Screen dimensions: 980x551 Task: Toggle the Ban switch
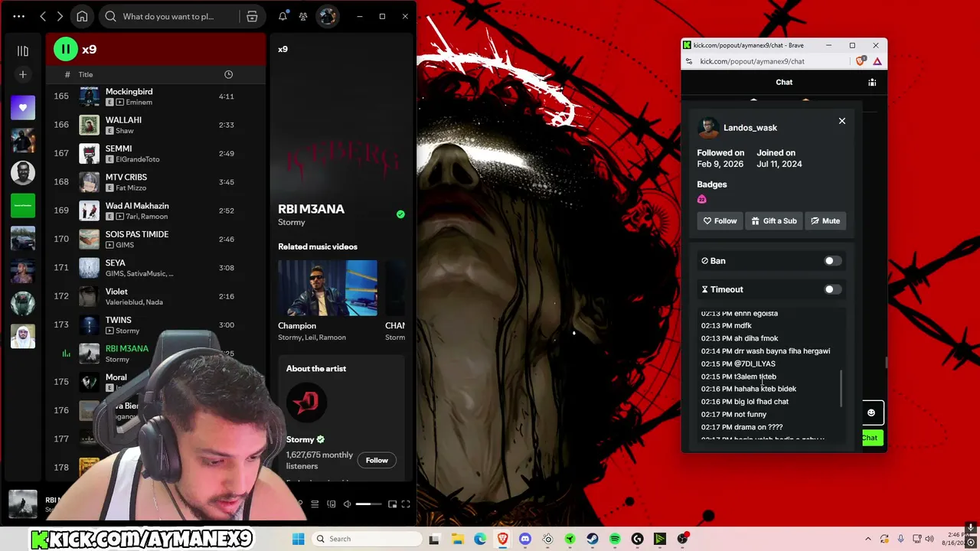832,261
